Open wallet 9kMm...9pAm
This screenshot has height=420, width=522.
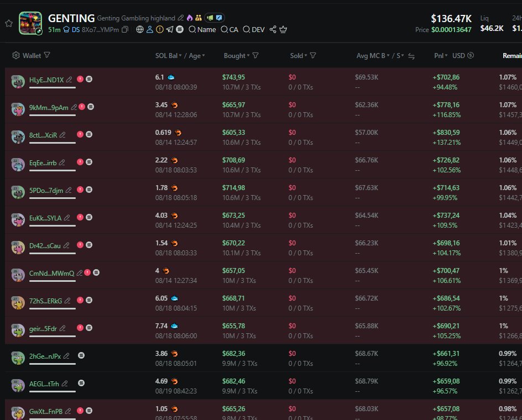click(49, 108)
